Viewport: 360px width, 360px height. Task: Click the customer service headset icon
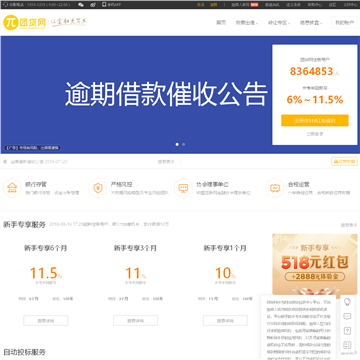[6, 5]
